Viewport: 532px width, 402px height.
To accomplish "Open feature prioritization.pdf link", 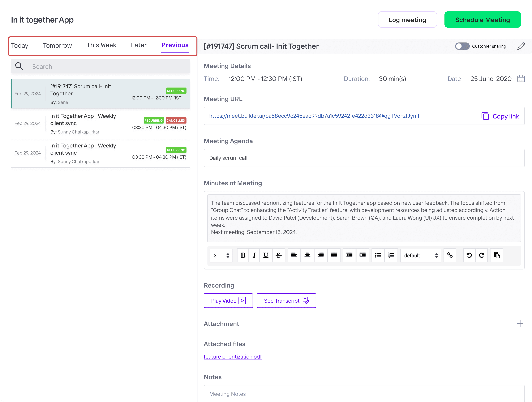I will click(233, 356).
